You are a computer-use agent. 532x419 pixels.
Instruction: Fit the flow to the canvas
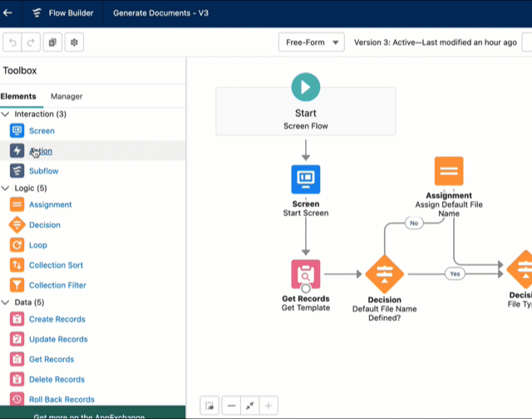point(249,406)
